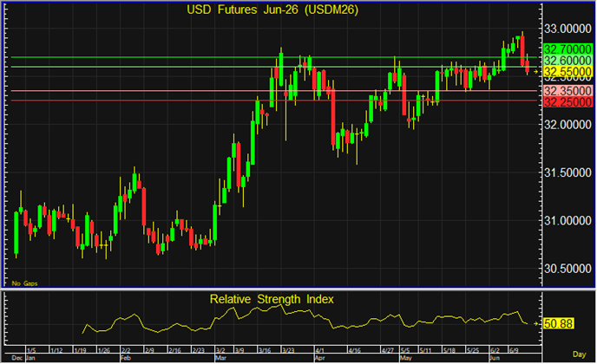This screenshot has height=364, width=597.
Task: Click the yellow arrow marker at the RSI line end
Action: tap(535, 323)
